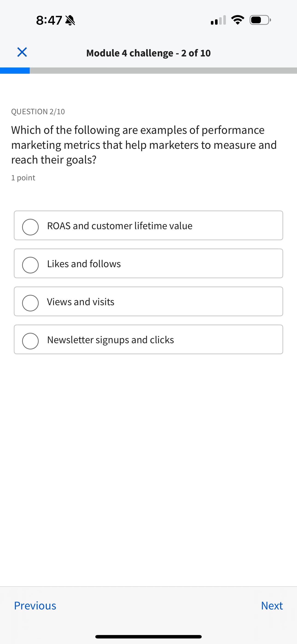Tap the Wi-Fi status icon
Image resolution: width=297 pixels, height=644 pixels.
pos(238,20)
